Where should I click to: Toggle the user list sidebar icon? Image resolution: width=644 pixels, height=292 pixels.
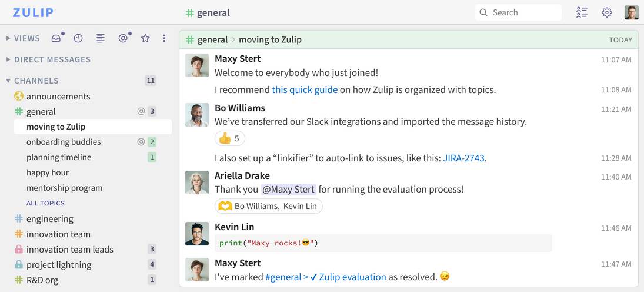pos(582,12)
